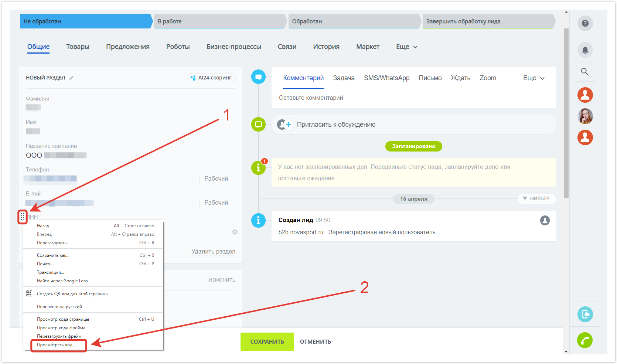Switch to the Товары tab

78,47
